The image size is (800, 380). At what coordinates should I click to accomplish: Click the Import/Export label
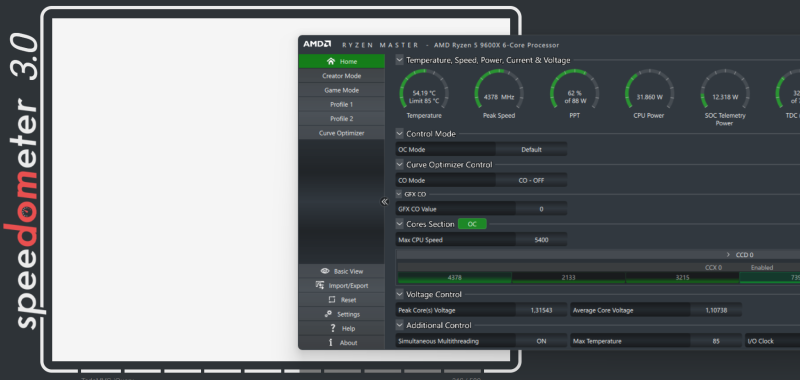click(x=348, y=285)
